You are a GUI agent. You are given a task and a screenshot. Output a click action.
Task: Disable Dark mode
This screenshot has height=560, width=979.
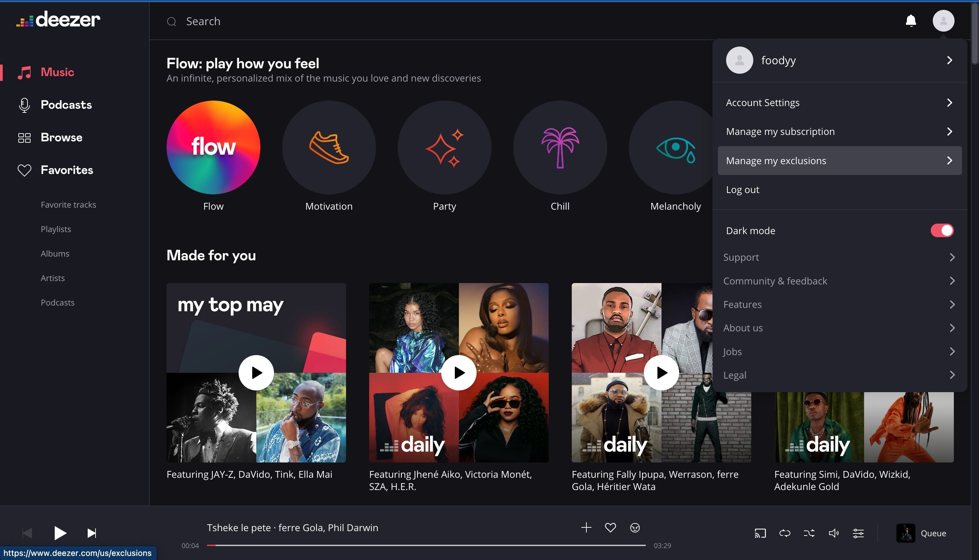coord(941,230)
